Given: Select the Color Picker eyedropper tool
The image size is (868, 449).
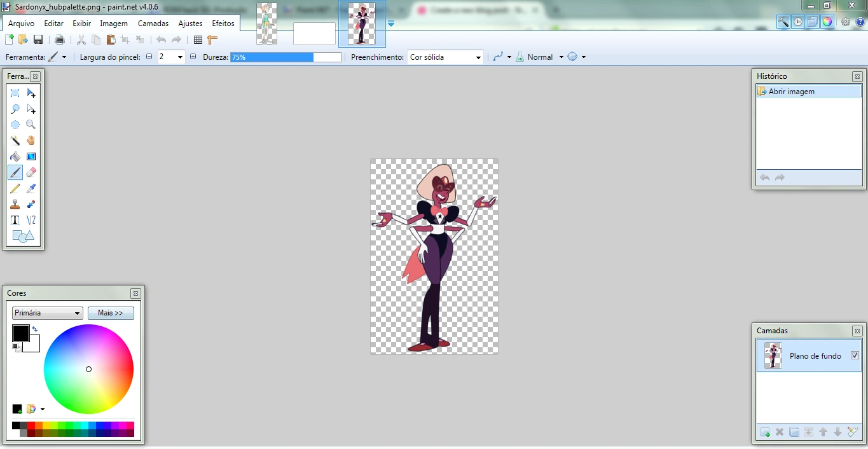Looking at the screenshot, I should pyautogui.click(x=31, y=188).
